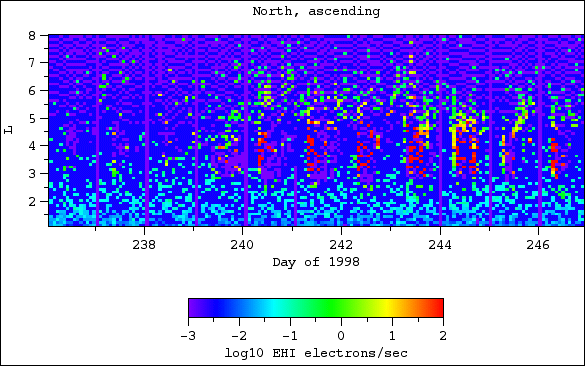The width and height of the screenshot is (585, 366).
Task: Click y-axis tick label 6
Action: [x=32, y=91]
